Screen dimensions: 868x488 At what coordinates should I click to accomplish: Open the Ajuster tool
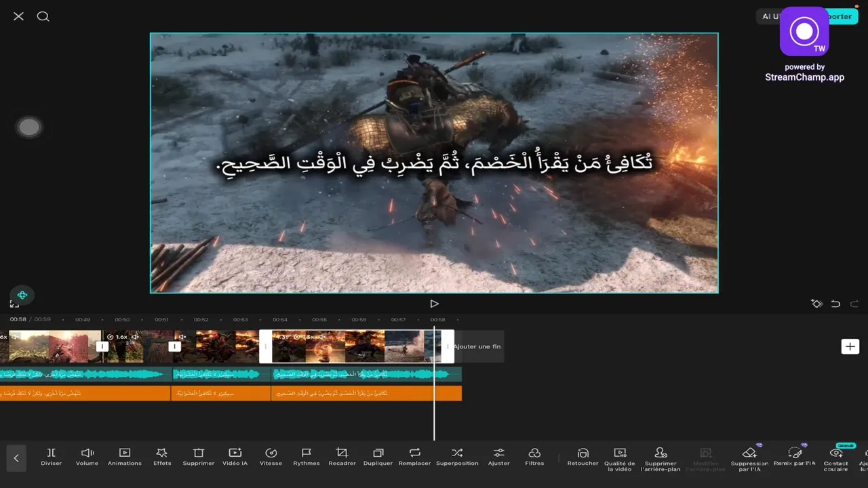pos(498,457)
